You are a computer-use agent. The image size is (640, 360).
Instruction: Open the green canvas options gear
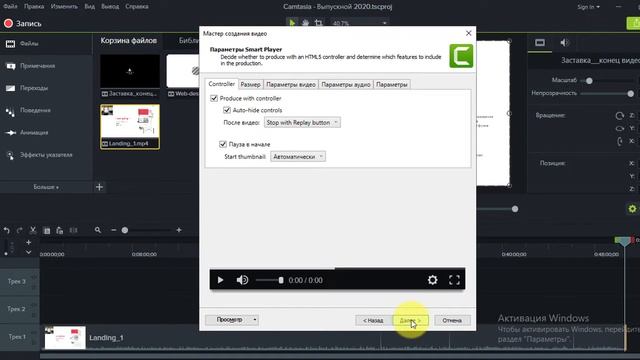click(632, 209)
